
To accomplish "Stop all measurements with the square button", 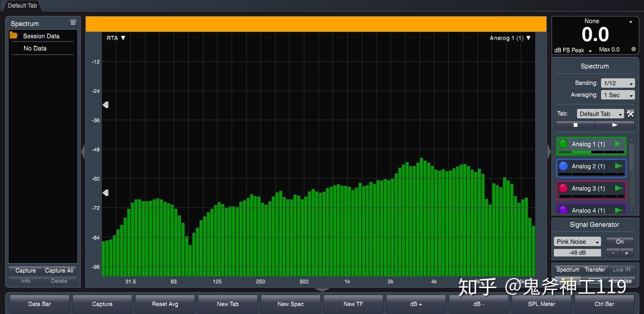I will (x=576, y=125).
